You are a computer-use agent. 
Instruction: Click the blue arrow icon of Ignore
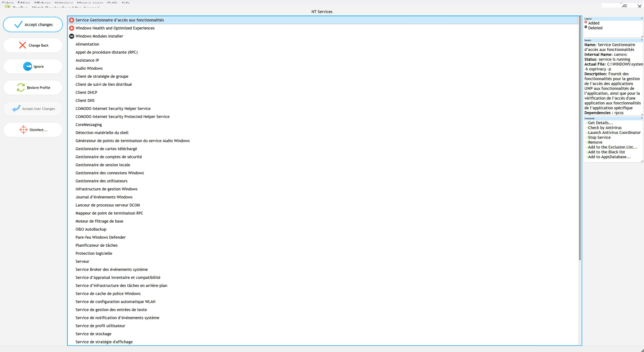click(x=28, y=66)
